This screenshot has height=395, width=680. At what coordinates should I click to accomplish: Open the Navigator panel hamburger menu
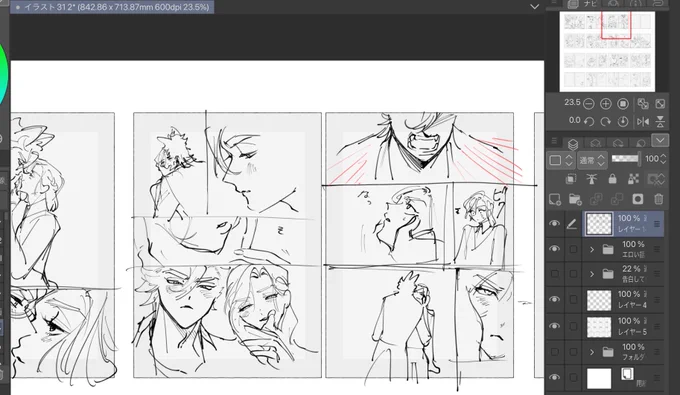[x=554, y=3]
